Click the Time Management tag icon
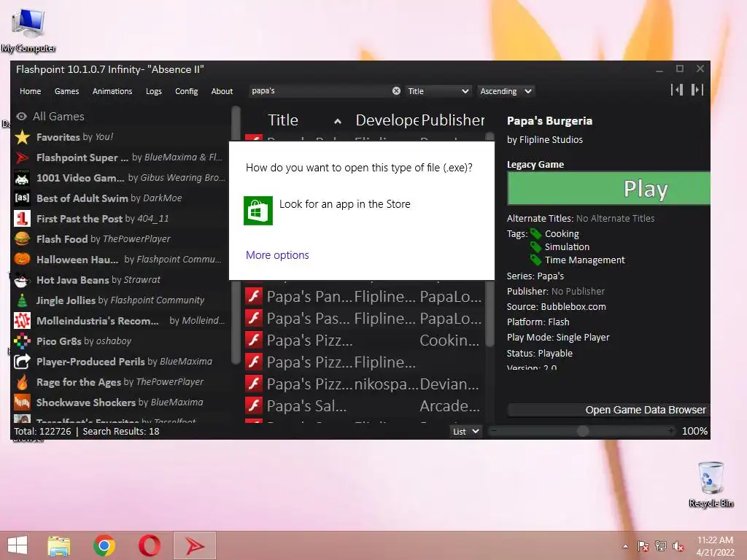The image size is (747, 560). click(x=536, y=260)
